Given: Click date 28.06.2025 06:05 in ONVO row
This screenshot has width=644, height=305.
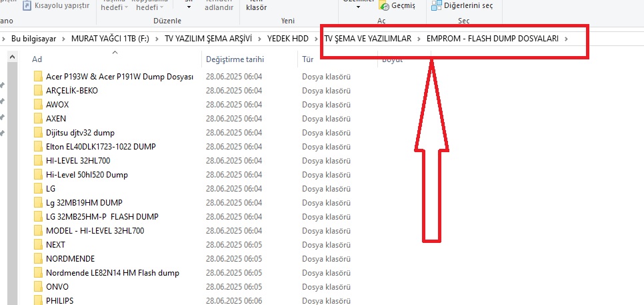Looking at the screenshot, I should (x=234, y=286).
